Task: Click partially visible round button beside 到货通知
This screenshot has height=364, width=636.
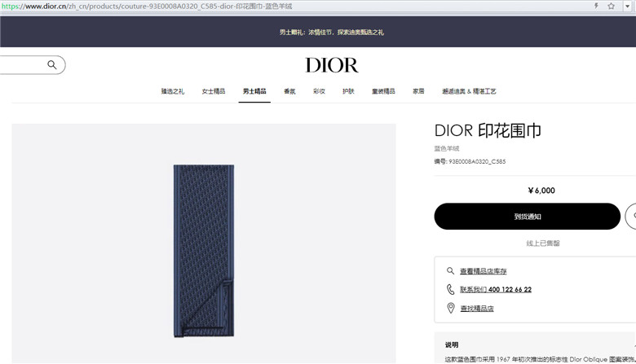Action: coord(631,217)
